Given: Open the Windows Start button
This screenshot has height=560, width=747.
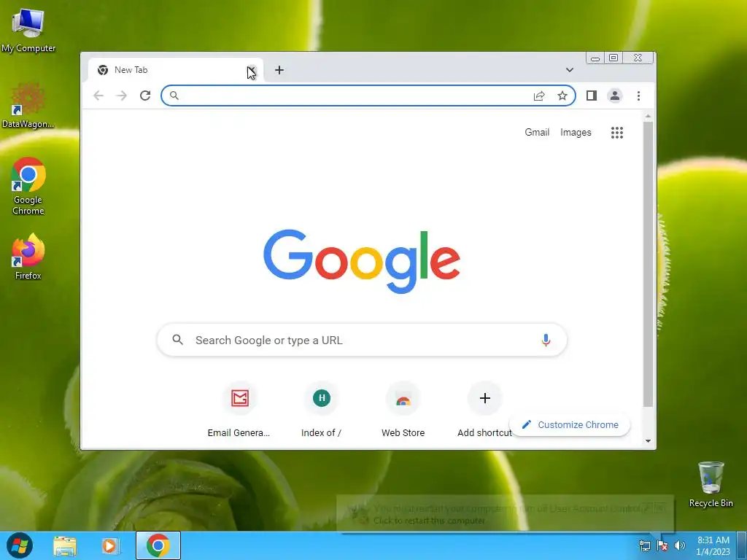Looking at the screenshot, I should (x=20, y=545).
